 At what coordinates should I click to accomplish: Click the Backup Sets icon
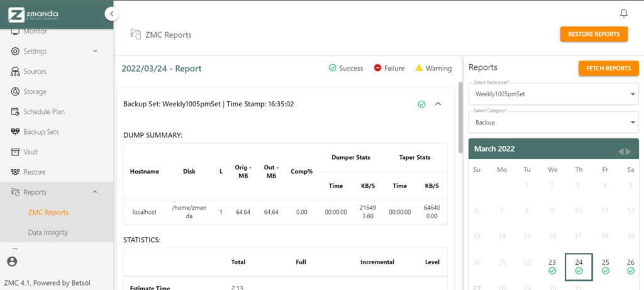click(x=16, y=132)
